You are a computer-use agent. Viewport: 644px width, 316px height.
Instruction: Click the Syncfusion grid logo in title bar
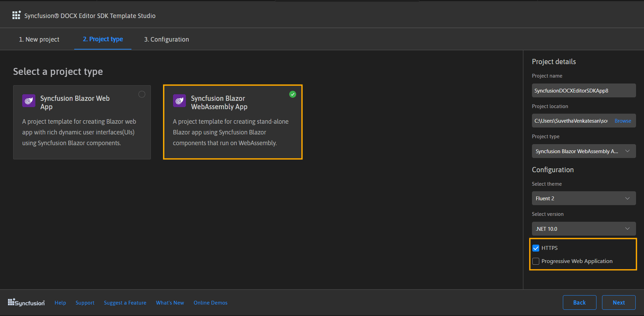pyautogui.click(x=16, y=15)
